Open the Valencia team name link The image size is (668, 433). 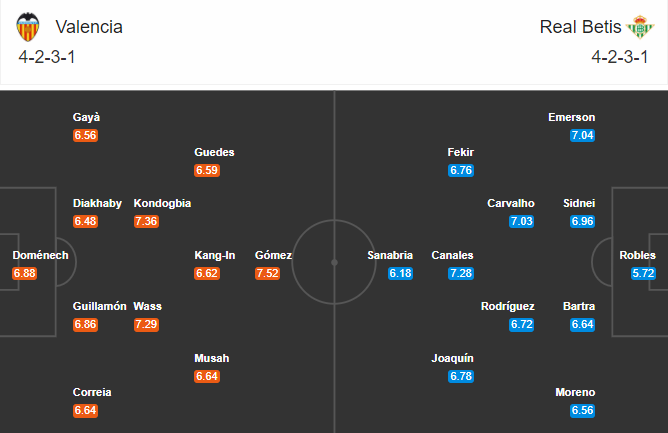coord(89,27)
